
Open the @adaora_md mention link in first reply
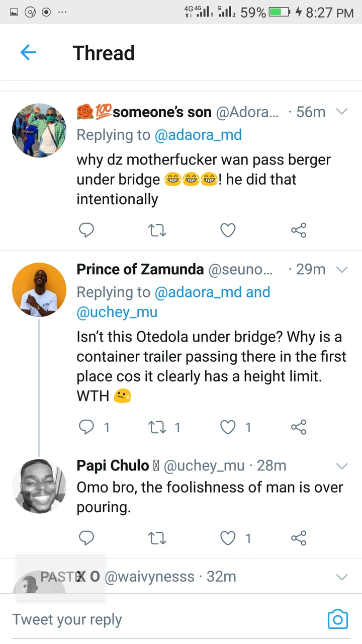(x=198, y=135)
